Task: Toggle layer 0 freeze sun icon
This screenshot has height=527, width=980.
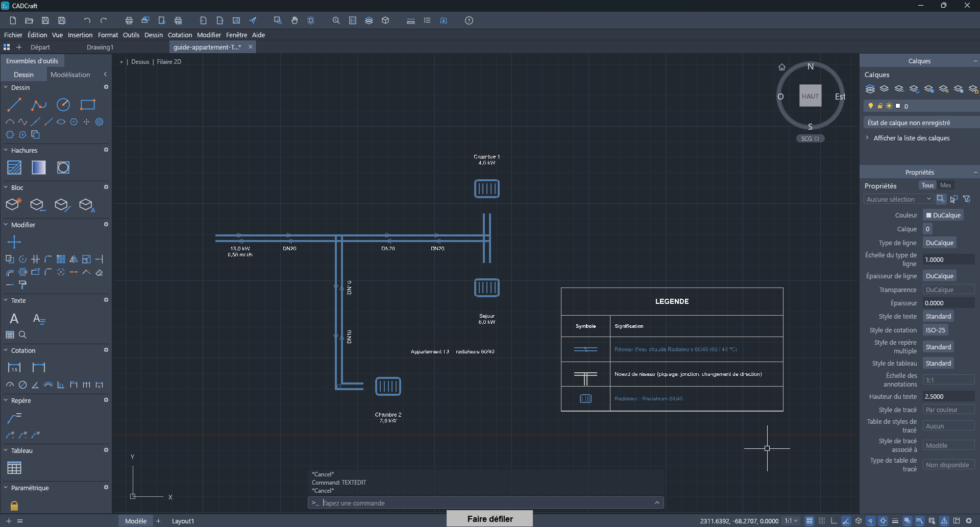Action: (x=889, y=106)
